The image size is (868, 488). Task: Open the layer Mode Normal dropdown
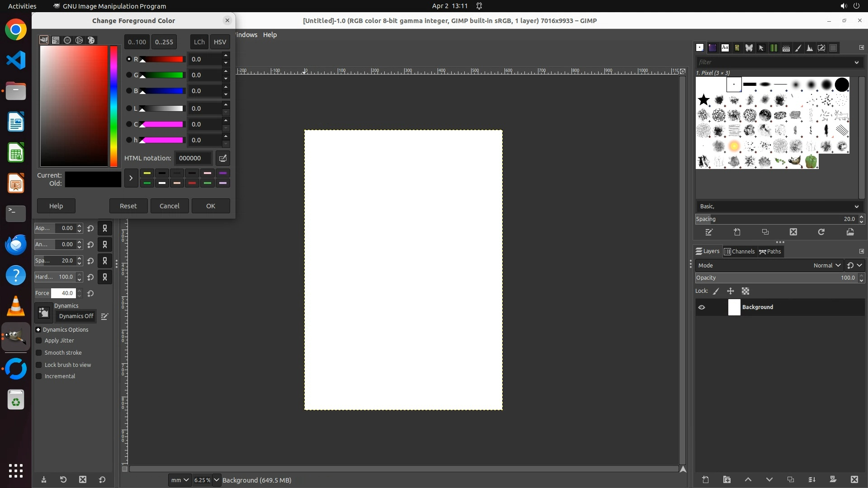point(827,265)
